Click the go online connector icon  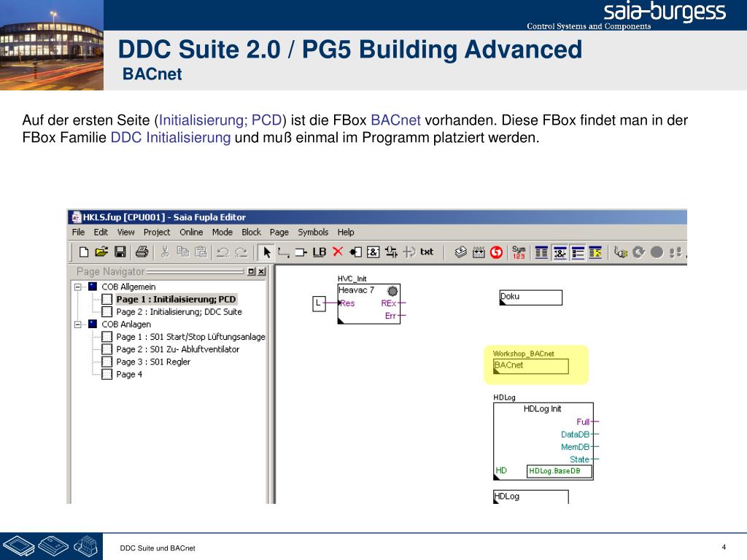click(x=620, y=252)
